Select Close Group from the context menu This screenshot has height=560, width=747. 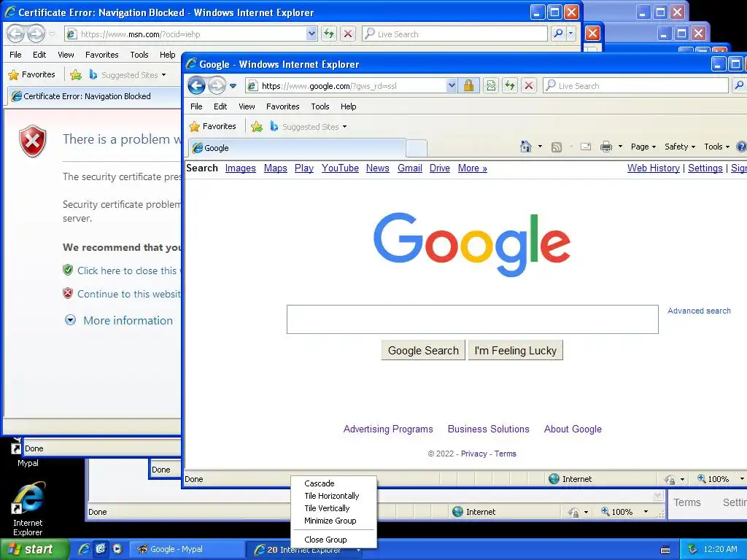325,540
